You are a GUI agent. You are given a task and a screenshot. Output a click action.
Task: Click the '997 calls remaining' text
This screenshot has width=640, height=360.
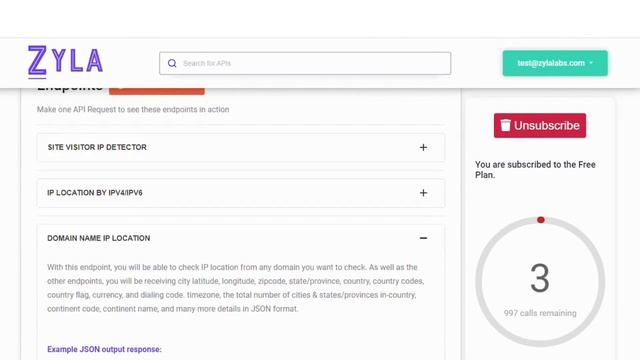pyautogui.click(x=540, y=313)
